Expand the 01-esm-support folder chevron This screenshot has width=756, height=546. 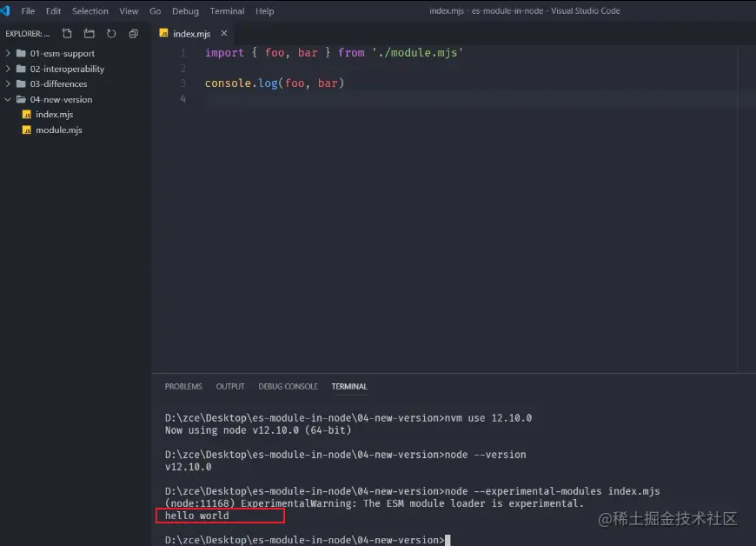pos(8,53)
